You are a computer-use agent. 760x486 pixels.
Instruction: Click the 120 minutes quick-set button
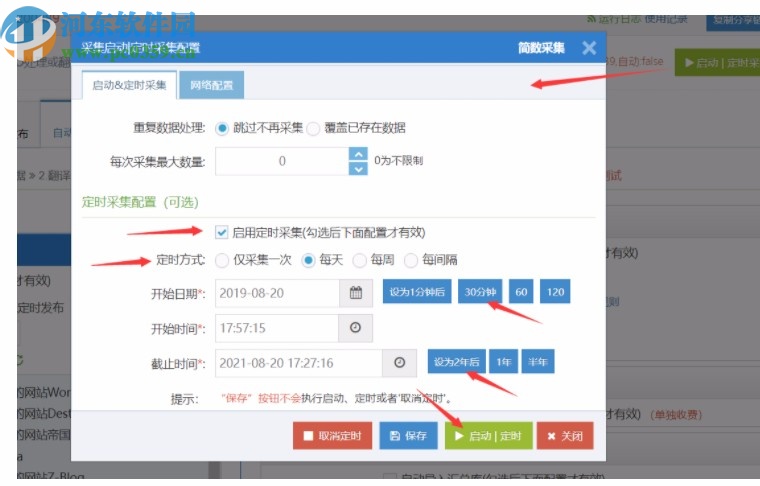(x=555, y=292)
